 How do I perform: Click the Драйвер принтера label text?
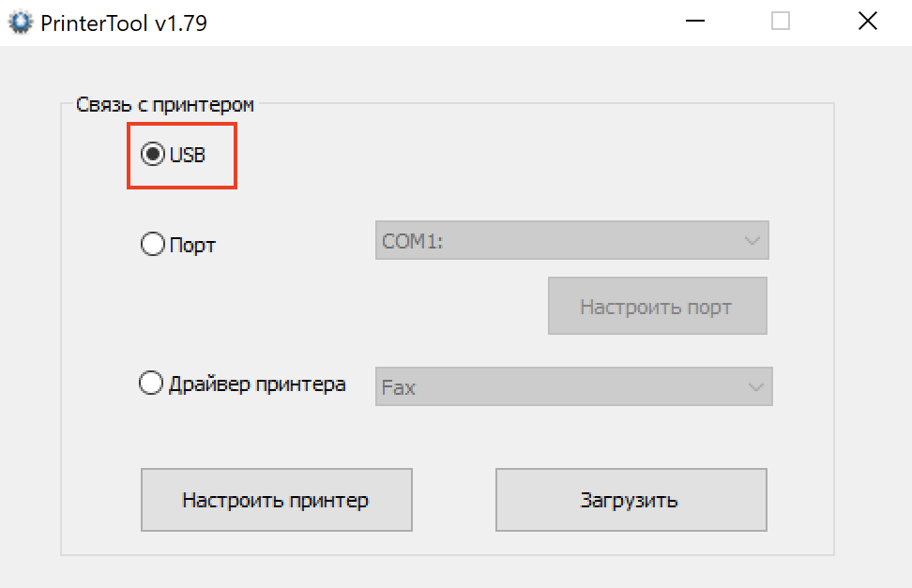[x=257, y=384]
